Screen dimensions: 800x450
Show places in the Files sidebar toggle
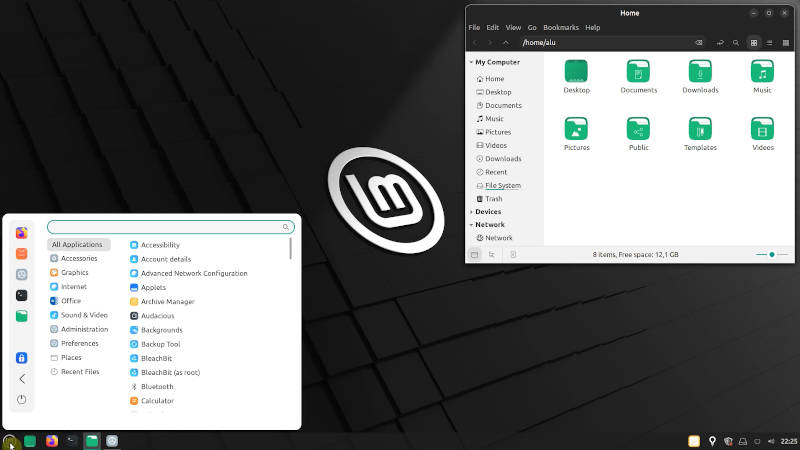(x=474, y=255)
